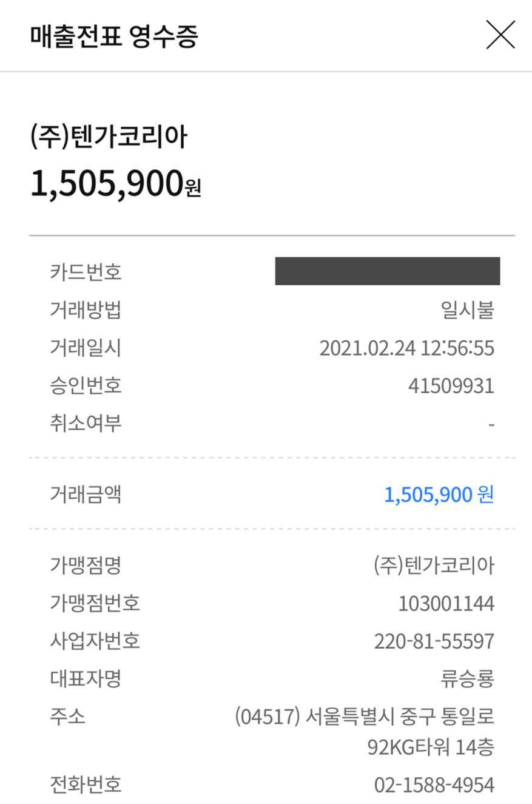Click the 가맹점명 value (주)텐가코리아
The height and width of the screenshot is (804, 532).
click(x=434, y=566)
